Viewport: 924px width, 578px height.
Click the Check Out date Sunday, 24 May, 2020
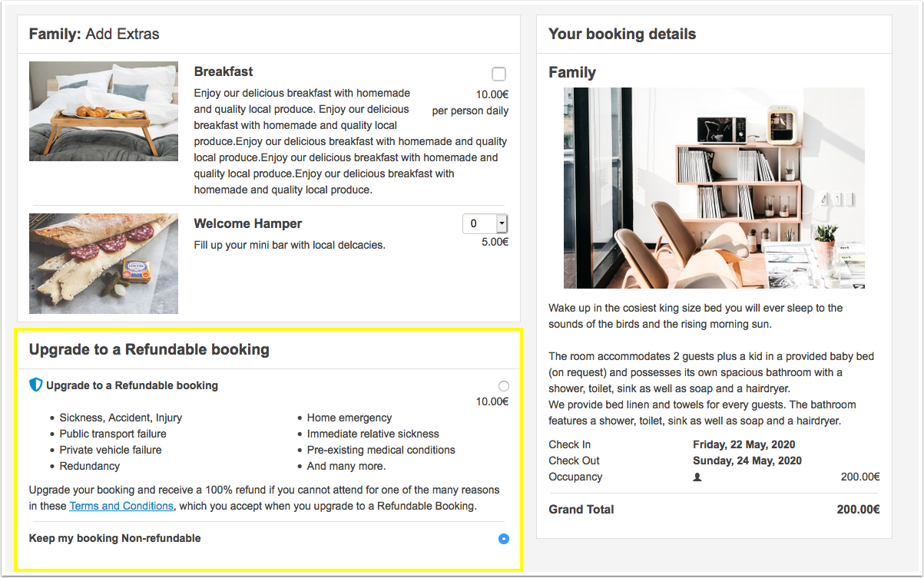pyautogui.click(x=747, y=461)
